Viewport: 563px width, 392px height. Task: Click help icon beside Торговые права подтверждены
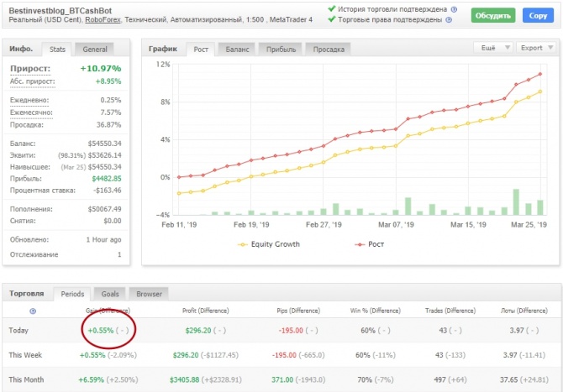pyautogui.click(x=449, y=19)
